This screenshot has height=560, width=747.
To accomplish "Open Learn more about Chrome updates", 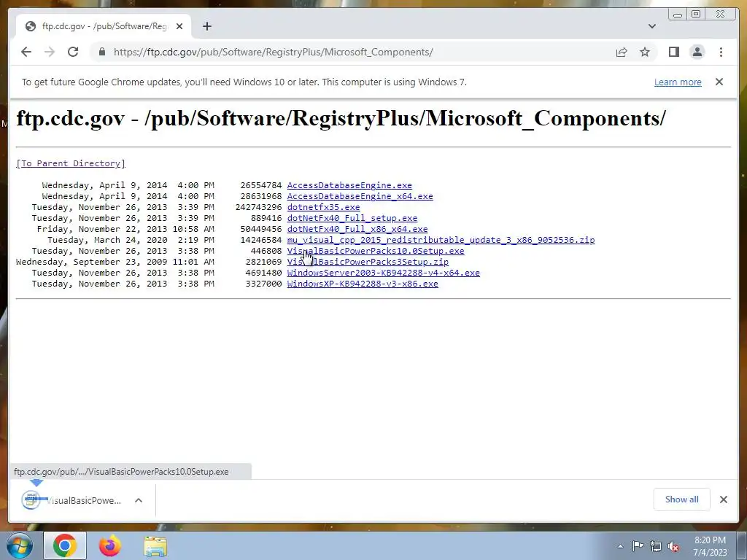I will (x=678, y=82).
